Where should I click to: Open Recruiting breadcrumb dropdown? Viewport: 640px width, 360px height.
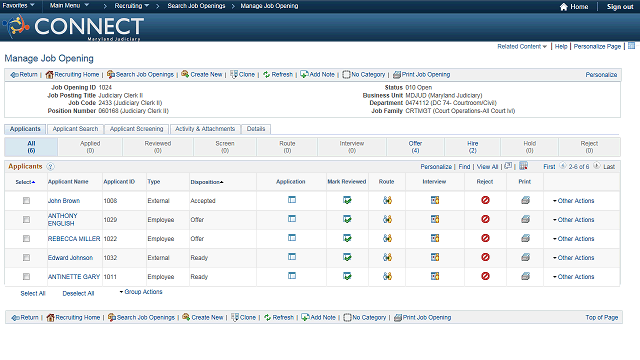point(131,6)
